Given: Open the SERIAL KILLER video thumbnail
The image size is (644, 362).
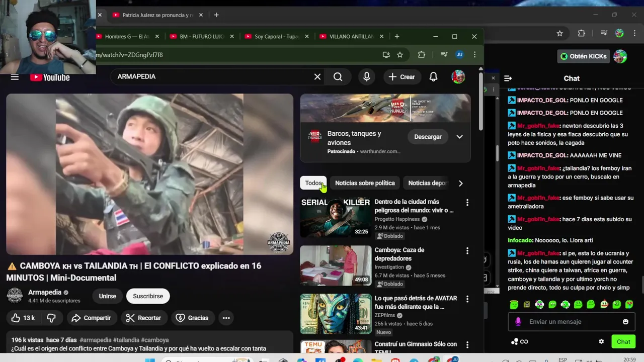Looking at the screenshot, I should coord(336,217).
